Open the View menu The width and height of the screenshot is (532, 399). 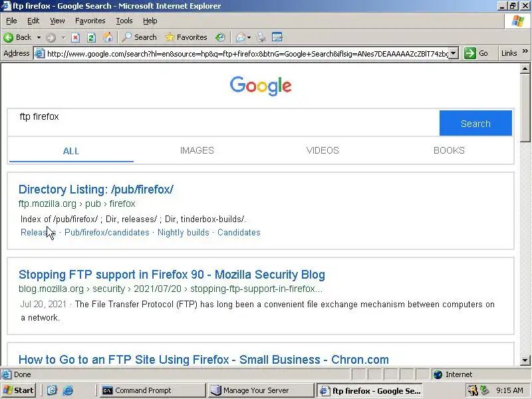click(57, 21)
